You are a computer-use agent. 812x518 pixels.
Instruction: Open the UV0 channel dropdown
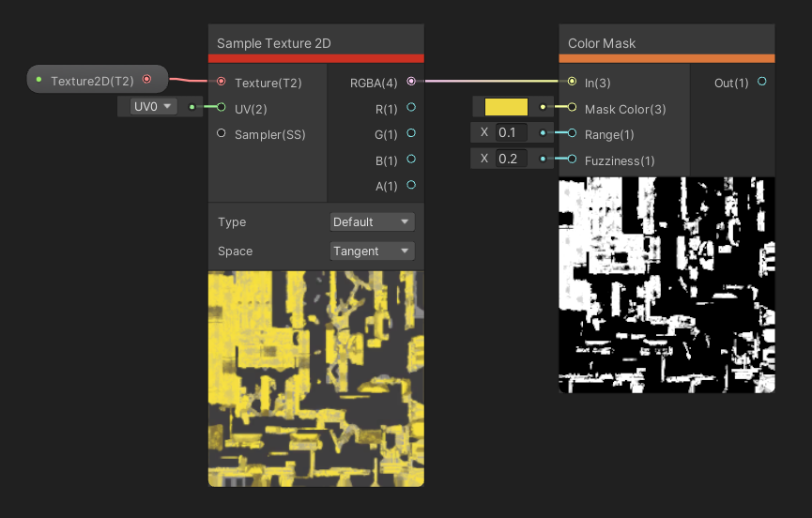tap(155, 107)
